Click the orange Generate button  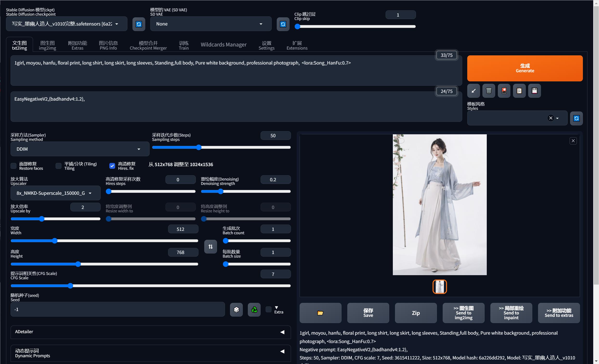pos(525,68)
